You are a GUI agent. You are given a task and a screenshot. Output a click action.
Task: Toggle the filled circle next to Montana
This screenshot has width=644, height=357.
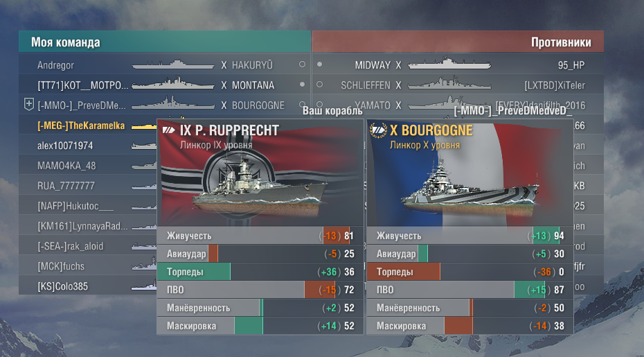point(303,85)
